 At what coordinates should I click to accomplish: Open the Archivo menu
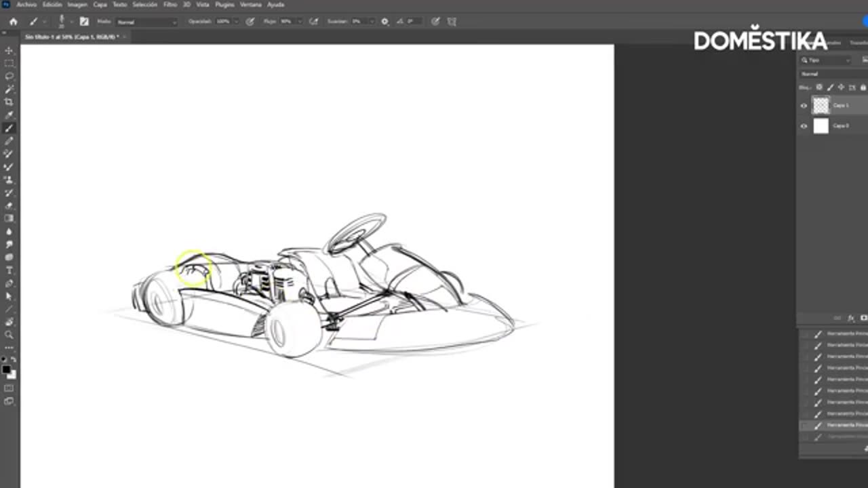(26, 5)
